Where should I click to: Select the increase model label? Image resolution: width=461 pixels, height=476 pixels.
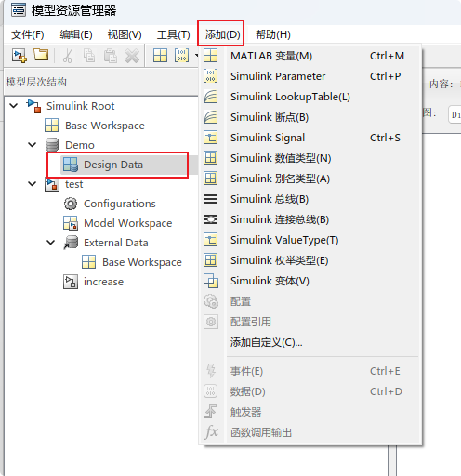[103, 282]
